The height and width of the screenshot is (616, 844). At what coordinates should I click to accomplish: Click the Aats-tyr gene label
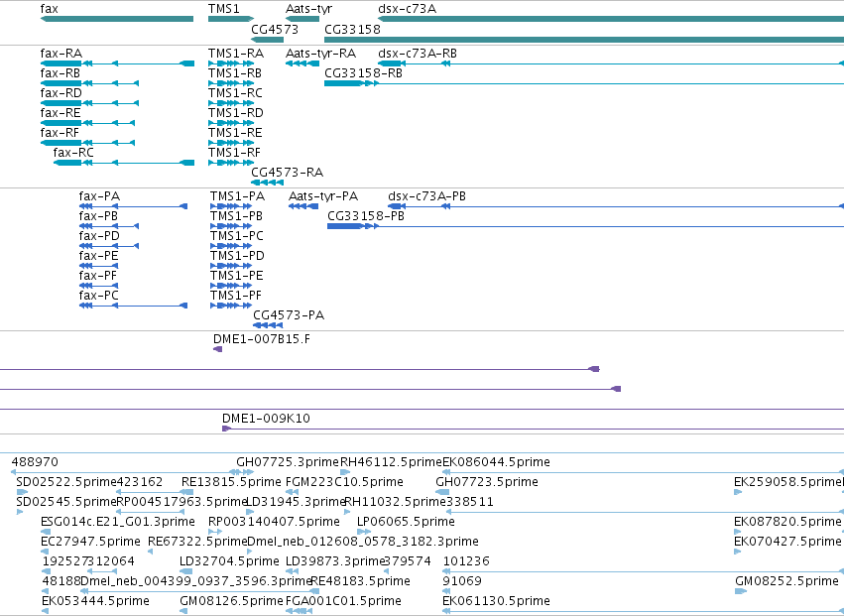point(309,9)
